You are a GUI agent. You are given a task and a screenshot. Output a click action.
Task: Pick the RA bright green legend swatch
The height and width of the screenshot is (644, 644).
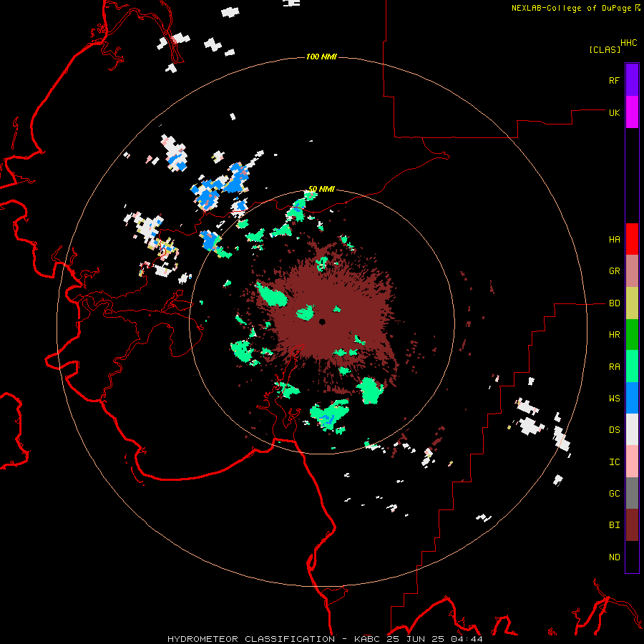point(632,366)
